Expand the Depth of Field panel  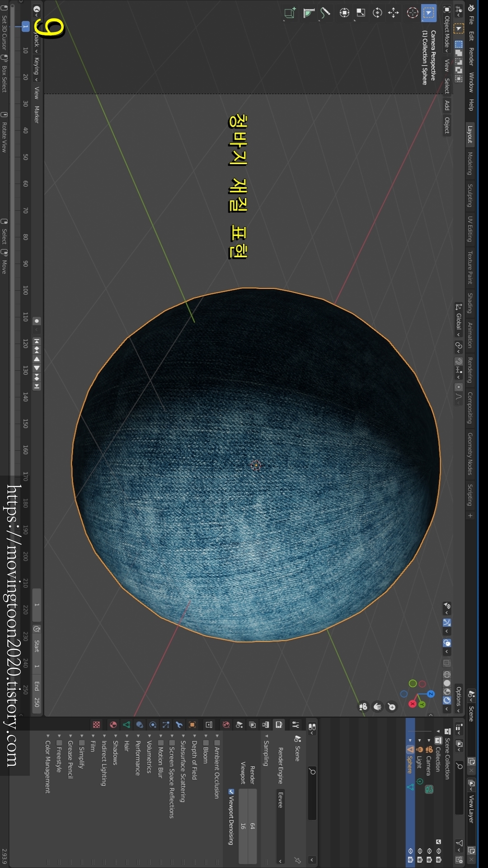click(194, 760)
